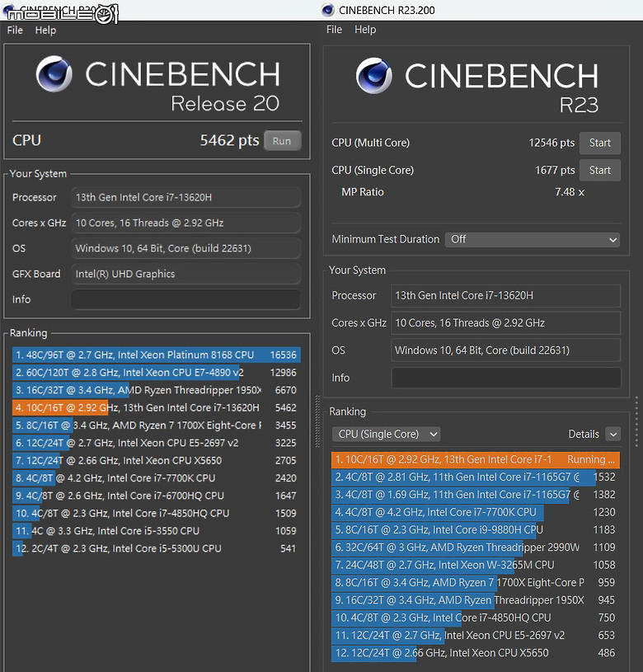
Task: Click the GFX Board Intel(R) UHD Graphics field
Action: (x=185, y=275)
